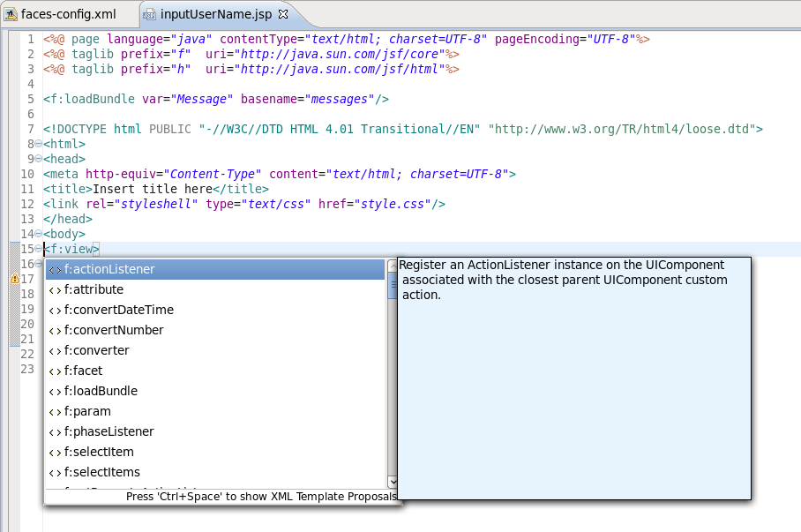Click the JSP file icon on the inputUserName.jsp tab
The width and height of the screenshot is (801, 532).
pos(150,14)
